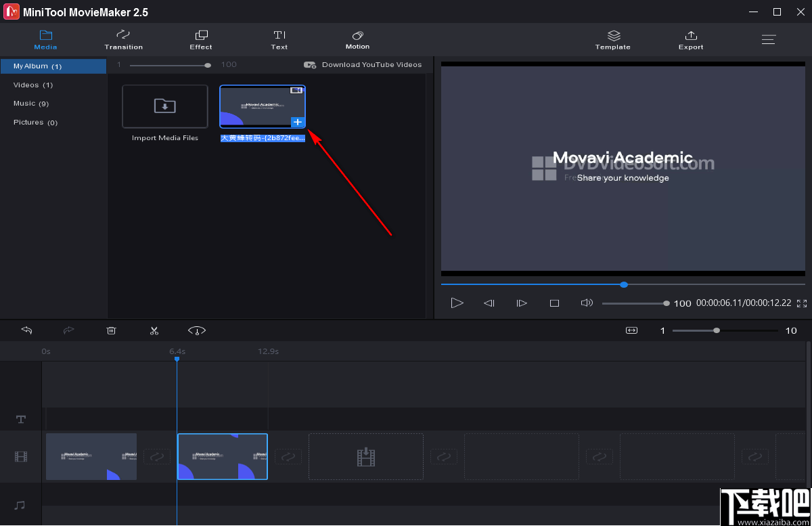This screenshot has height=526, width=812.
Task: Toggle fullscreen preview mode
Action: click(x=802, y=305)
